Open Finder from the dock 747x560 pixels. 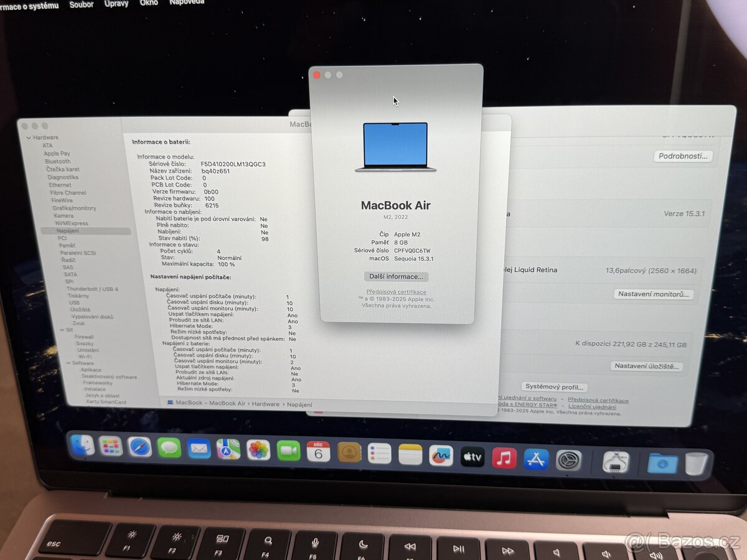(x=83, y=445)
